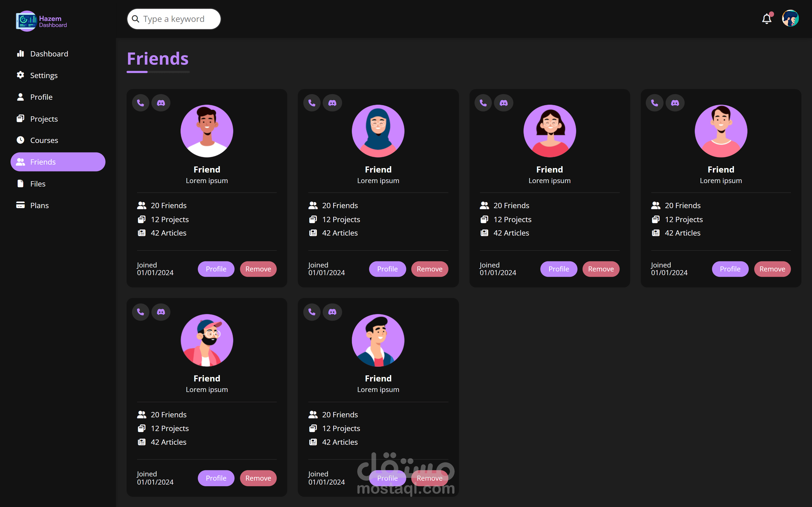
Task: Click the search magnifier icon
Action: coord(136,19)
